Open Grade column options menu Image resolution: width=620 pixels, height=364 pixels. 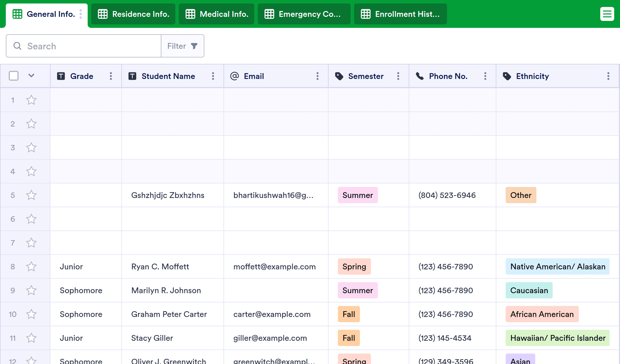pyautogui.click(x=111, y=76)
